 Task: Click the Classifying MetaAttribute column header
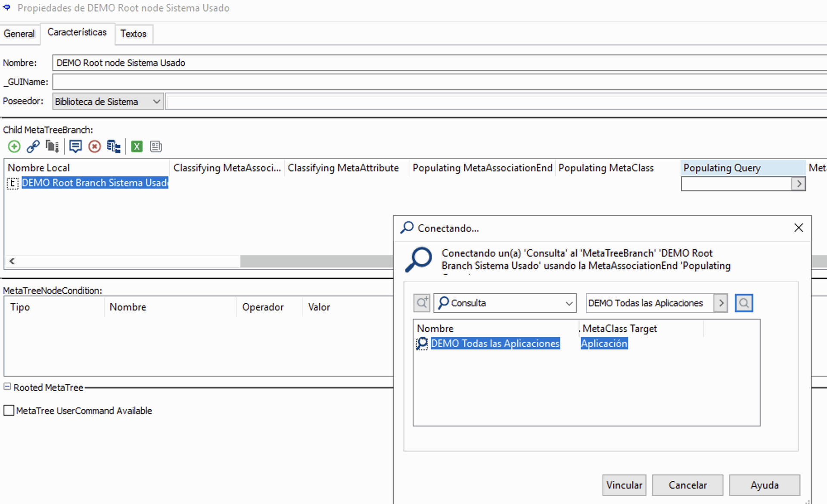pos(347,168)
